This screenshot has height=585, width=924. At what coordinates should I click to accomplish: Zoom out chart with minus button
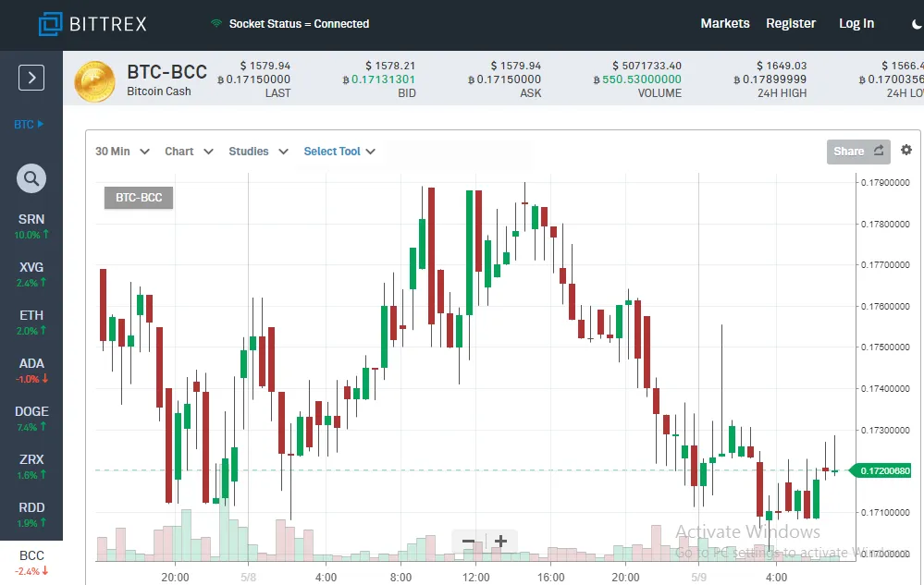pyautogui.click(x=469, y=542)
